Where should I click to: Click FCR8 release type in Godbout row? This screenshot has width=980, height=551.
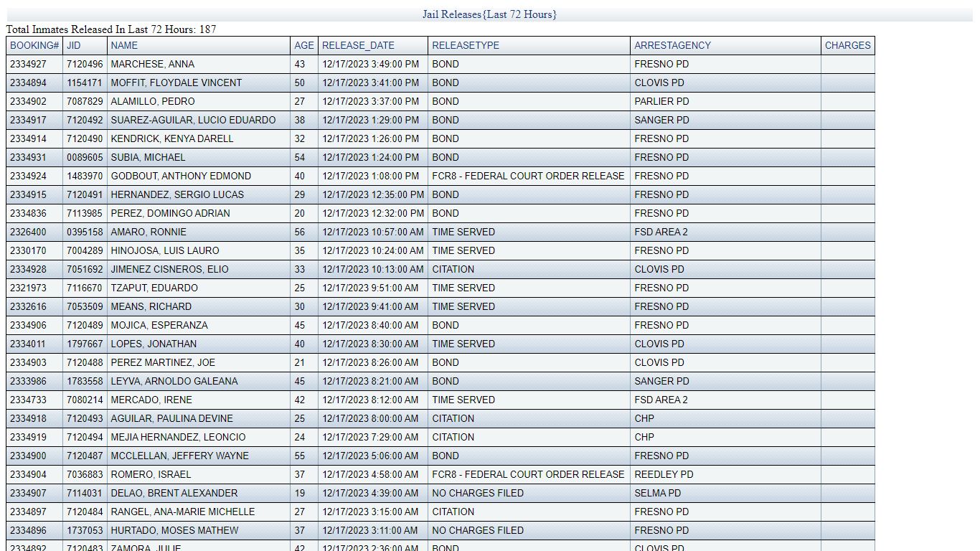point(528,176)
